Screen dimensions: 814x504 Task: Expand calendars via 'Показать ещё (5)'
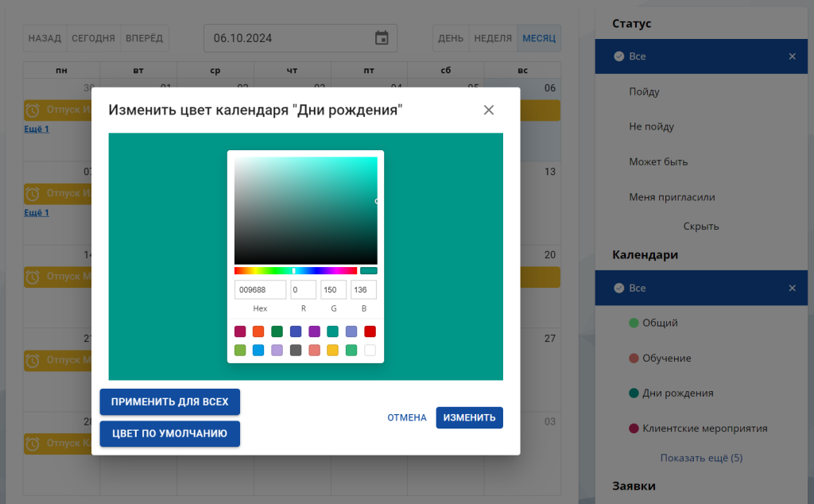(701, 458)
